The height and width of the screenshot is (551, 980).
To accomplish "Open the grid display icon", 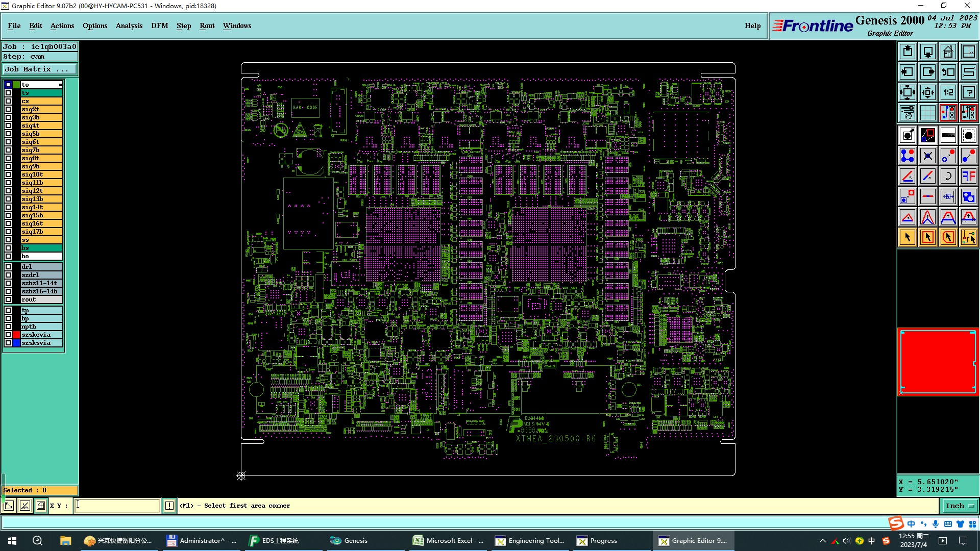I will click(x=927, y=113).
